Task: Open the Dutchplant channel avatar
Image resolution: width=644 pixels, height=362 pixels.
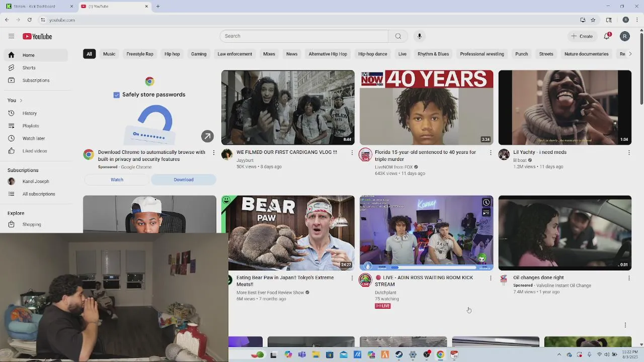Action: pyautogui.click(x=365, y=280)
